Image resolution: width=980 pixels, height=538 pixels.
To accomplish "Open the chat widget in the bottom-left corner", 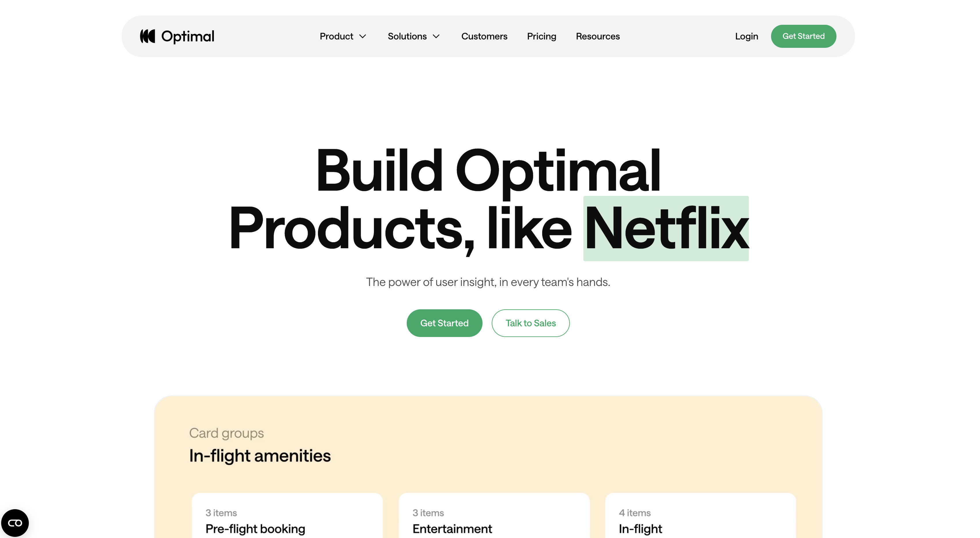I will point(15,523).
